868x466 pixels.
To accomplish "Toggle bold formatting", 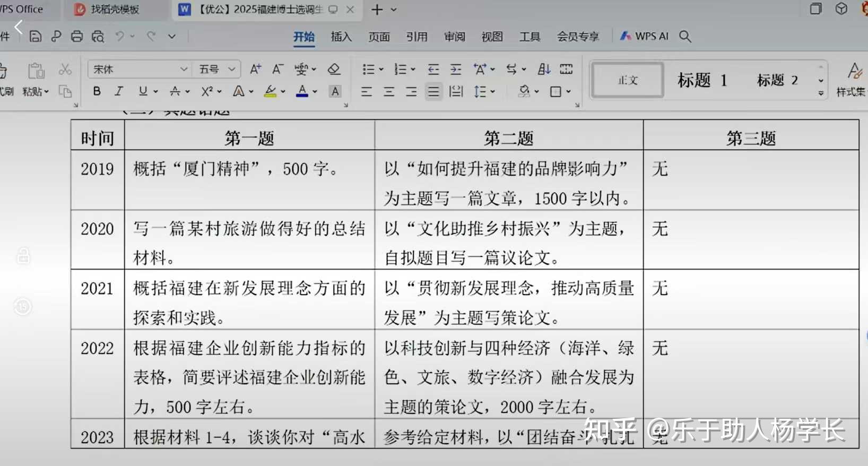I will click(97, 91).
